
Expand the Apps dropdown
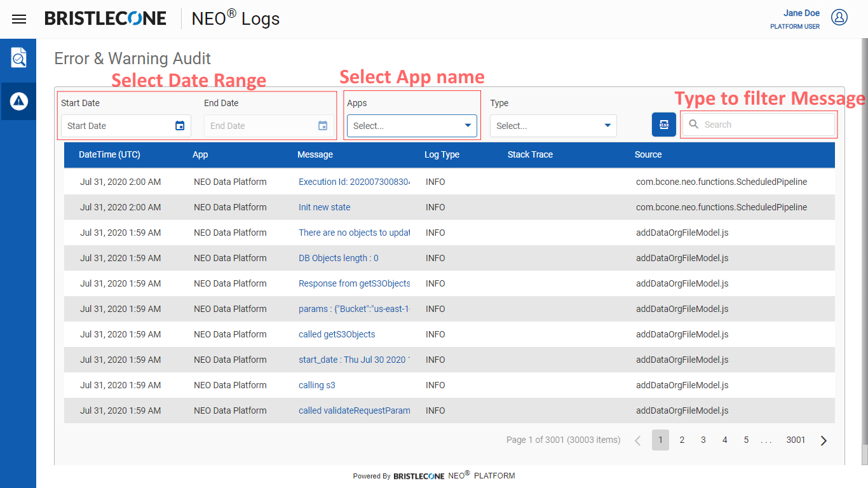[x=412, y=126]
